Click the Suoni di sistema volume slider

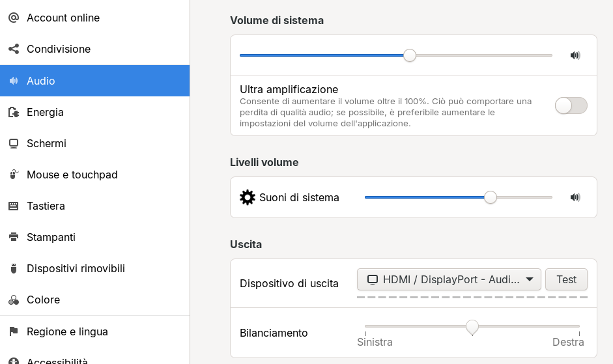458,197
